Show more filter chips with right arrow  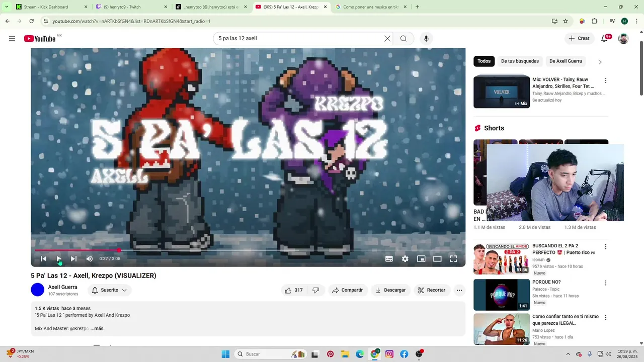600,62
